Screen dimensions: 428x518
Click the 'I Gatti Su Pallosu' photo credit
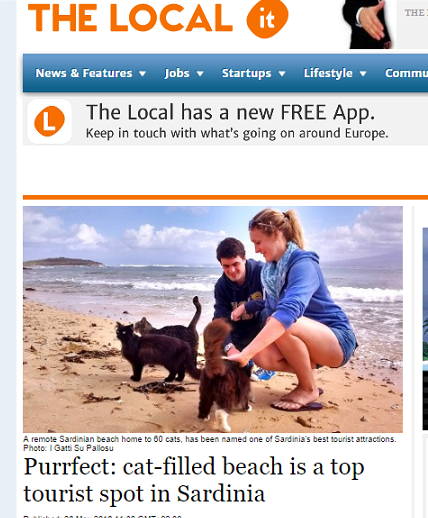click(82, 448)
